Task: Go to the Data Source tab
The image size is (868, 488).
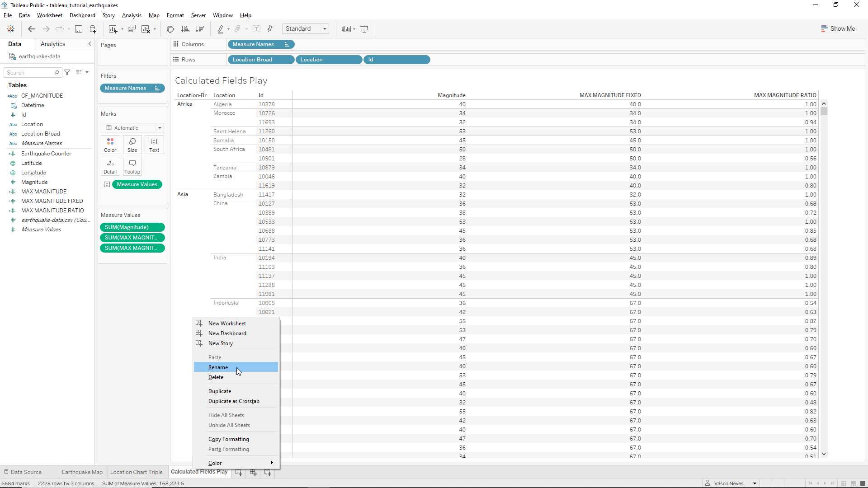Action: 23,472
